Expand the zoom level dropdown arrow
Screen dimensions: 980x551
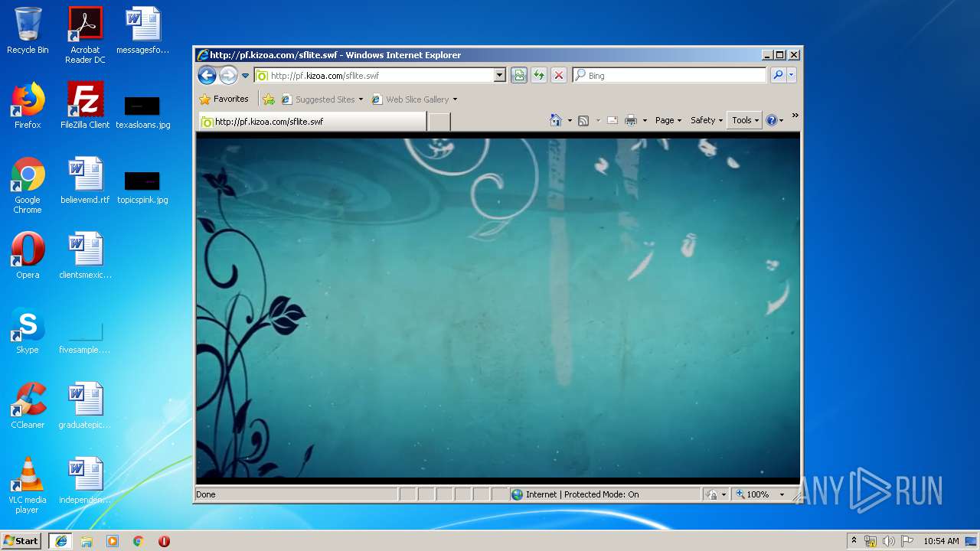(782, 494)
